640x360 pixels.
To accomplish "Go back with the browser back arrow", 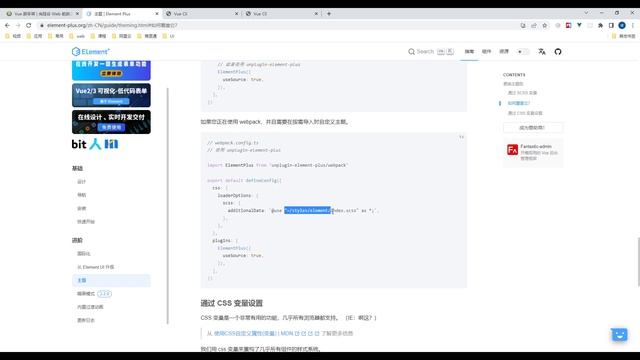I will coord(7,25).
